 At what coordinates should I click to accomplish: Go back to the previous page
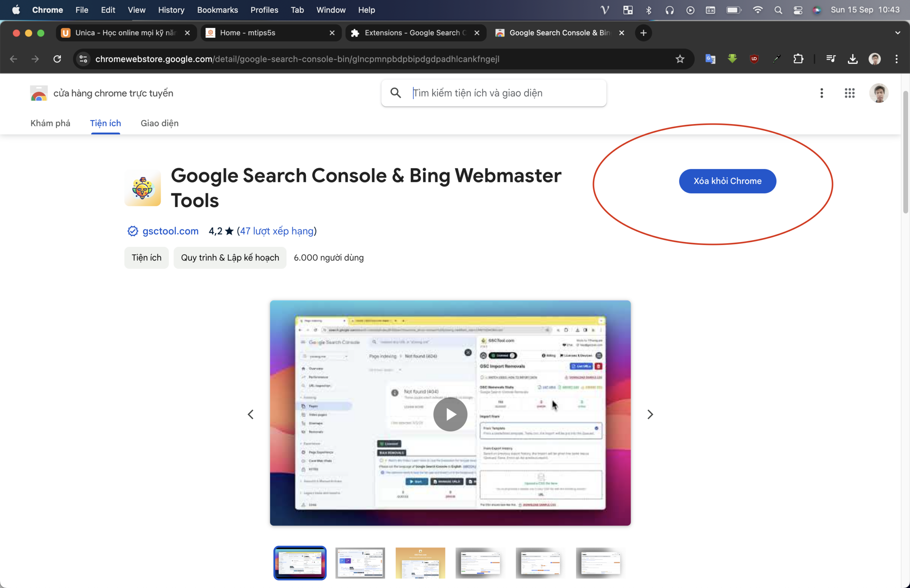(14, 59)
